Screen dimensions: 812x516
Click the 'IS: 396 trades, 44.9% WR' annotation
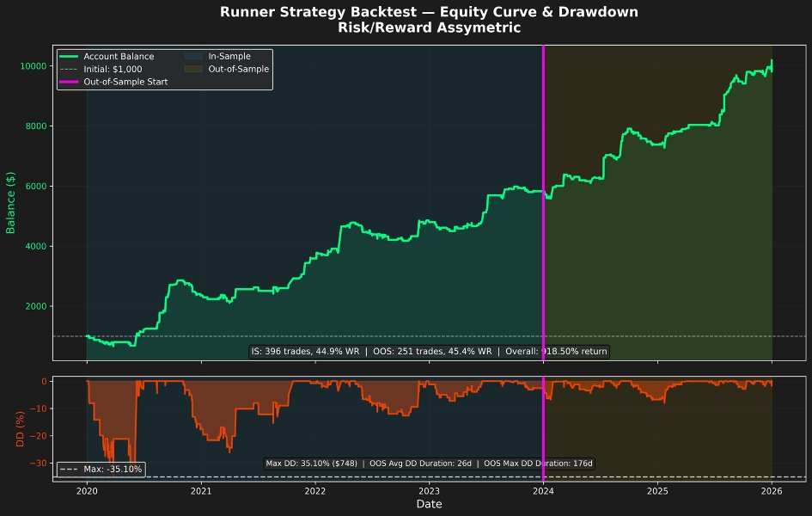pos(305,351)
